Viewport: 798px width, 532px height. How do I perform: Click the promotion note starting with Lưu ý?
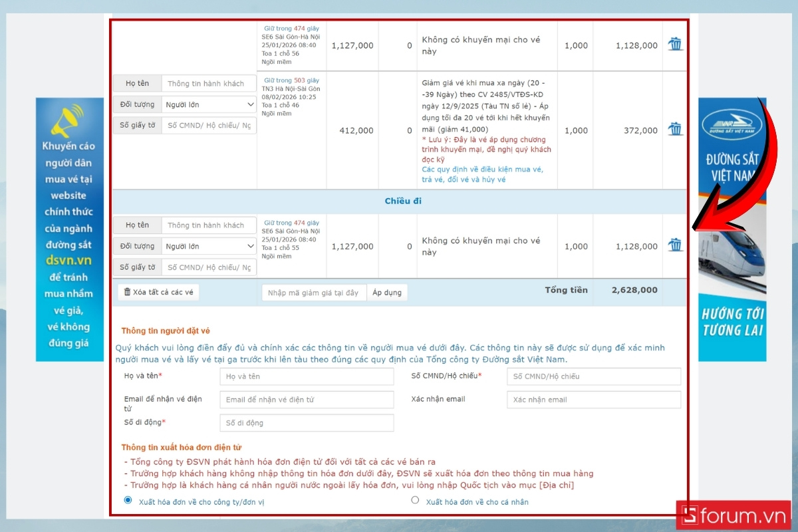coord(486,150)
